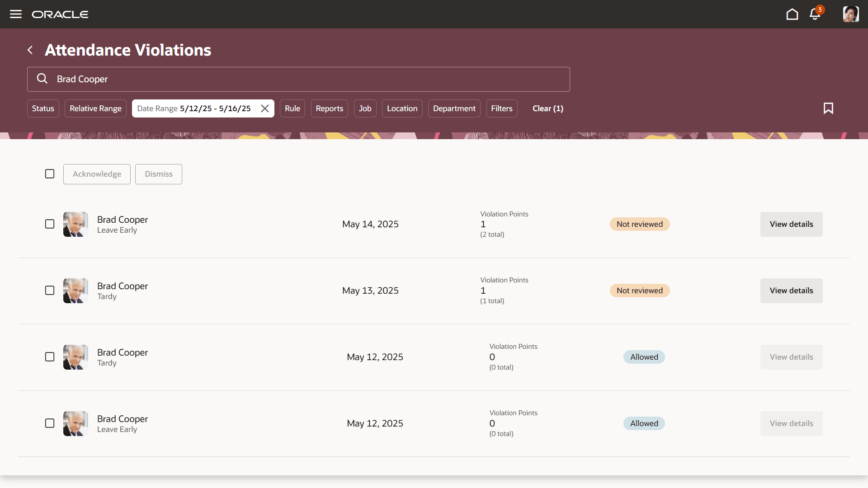
Task: Open the Filters chip
Action: pos(501,108)
